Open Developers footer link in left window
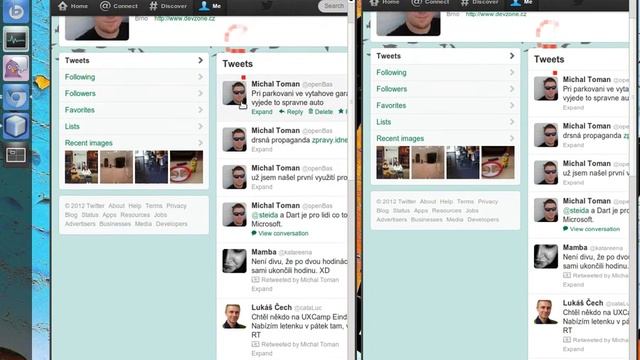 coord(171,224)
